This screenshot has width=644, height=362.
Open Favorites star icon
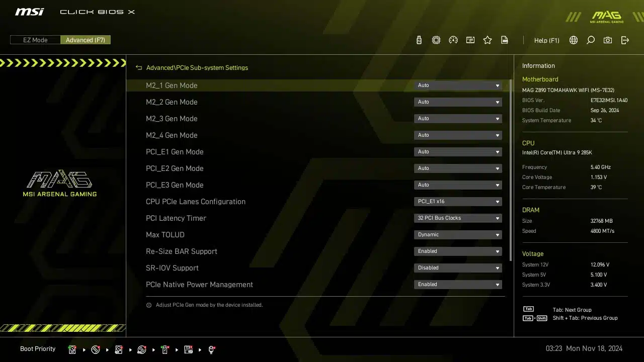click(488, 40)
